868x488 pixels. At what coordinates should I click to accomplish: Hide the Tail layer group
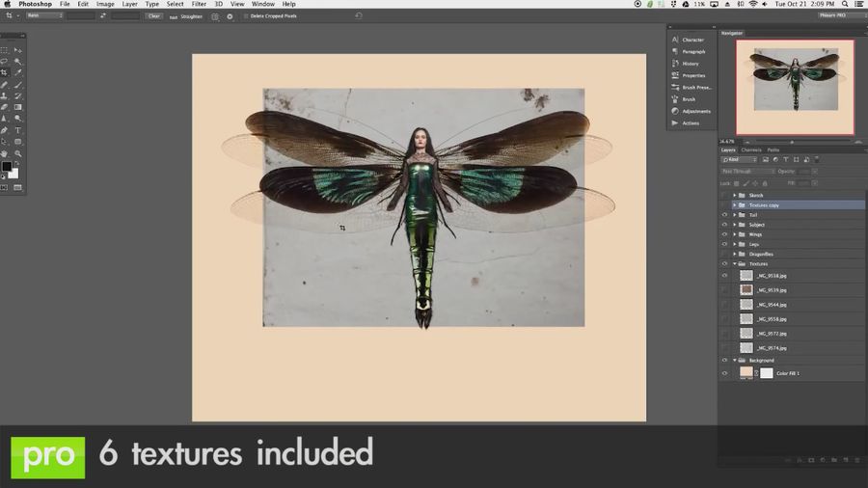coord(724,215)
